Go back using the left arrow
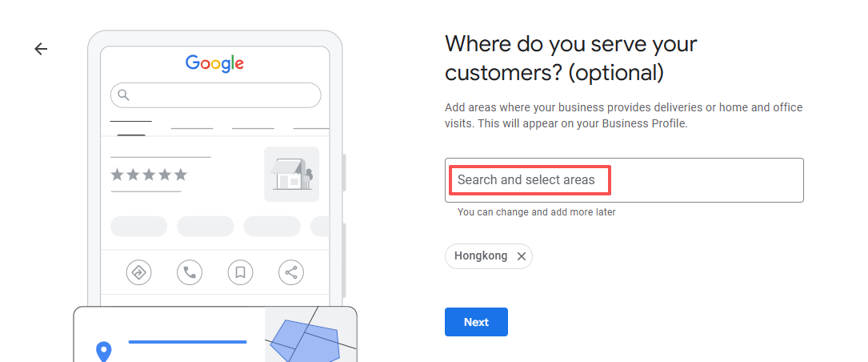 (41, 49)
